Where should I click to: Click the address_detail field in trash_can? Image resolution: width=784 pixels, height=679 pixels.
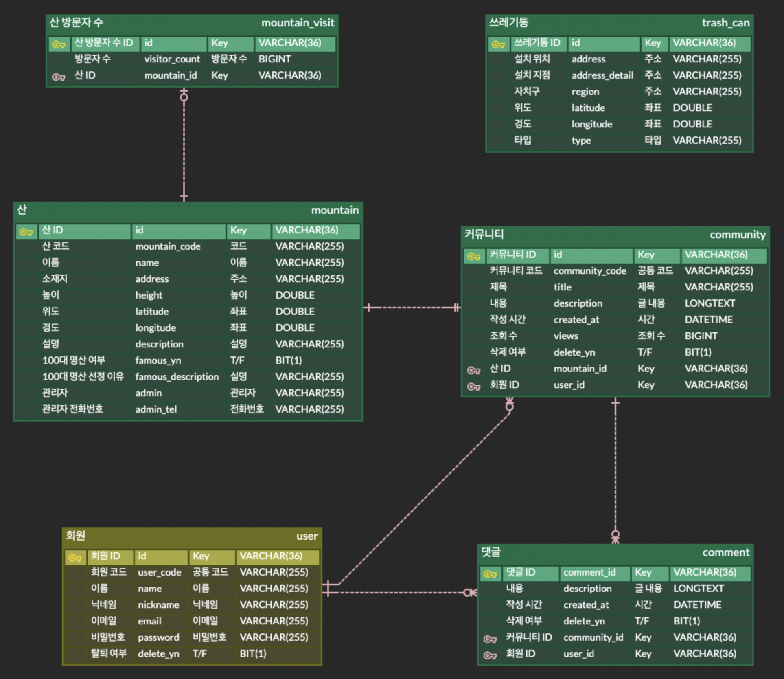[x=602, y=75]
